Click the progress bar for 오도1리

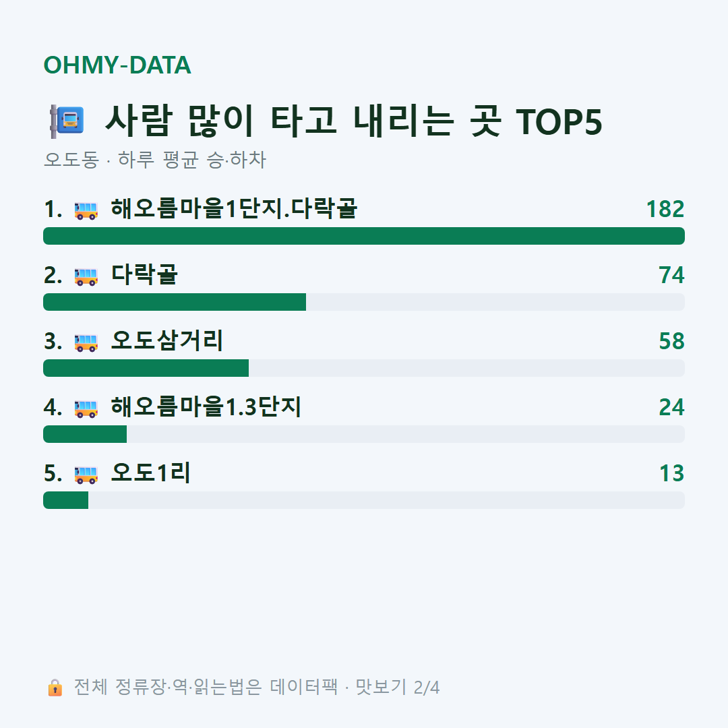[x=364, y=500]
